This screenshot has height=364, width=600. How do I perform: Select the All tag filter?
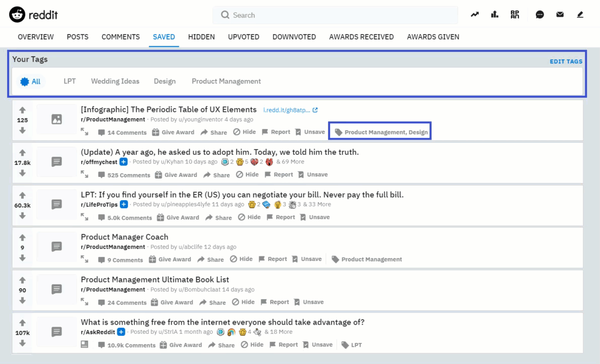pos(31,81)
